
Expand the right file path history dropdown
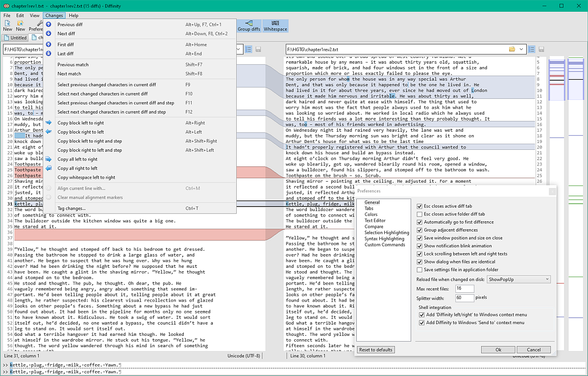tap(521, 49)
